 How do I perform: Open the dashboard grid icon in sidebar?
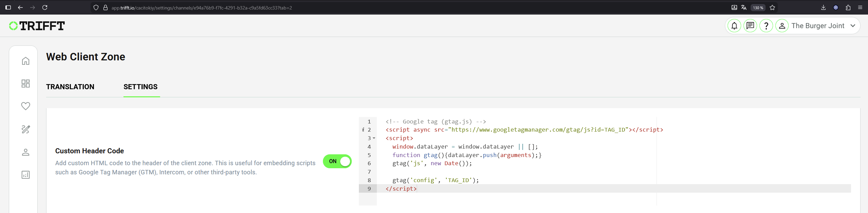[x=26, y=83]
